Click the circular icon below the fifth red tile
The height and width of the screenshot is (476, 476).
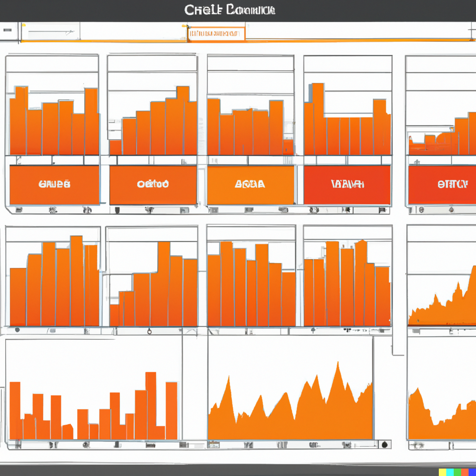[421, 210]
